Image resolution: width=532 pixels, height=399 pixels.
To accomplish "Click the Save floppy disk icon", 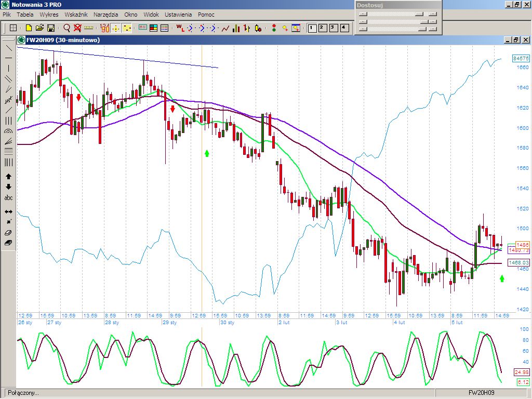I will pos(51,28).
